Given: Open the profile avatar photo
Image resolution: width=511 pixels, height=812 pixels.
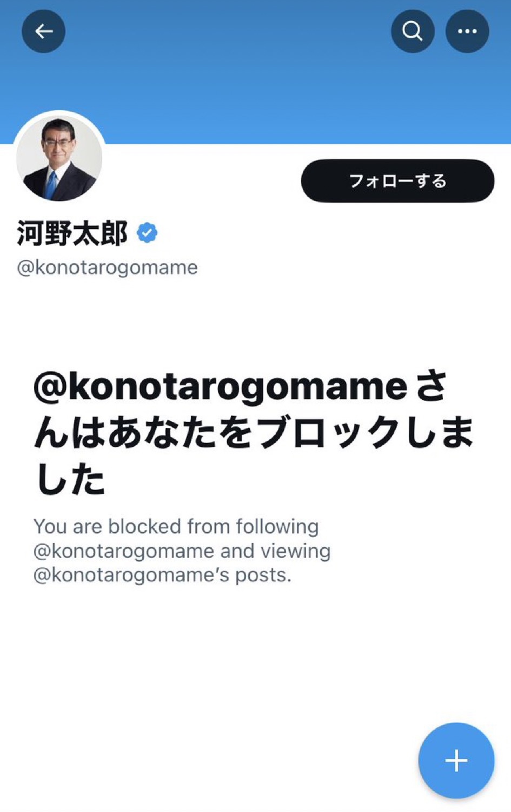Looking at the screenshot, I should [x=59, y=158].
